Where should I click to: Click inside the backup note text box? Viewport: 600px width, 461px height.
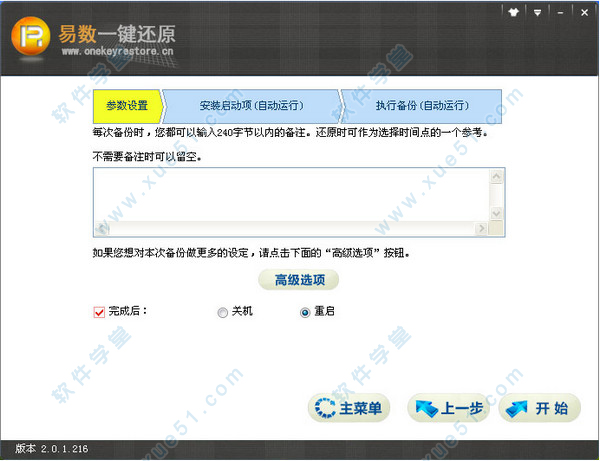pos(292,195)
